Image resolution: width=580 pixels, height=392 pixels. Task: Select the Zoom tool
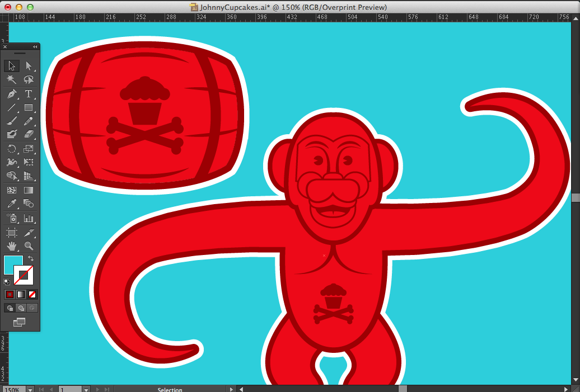point(29,246)
